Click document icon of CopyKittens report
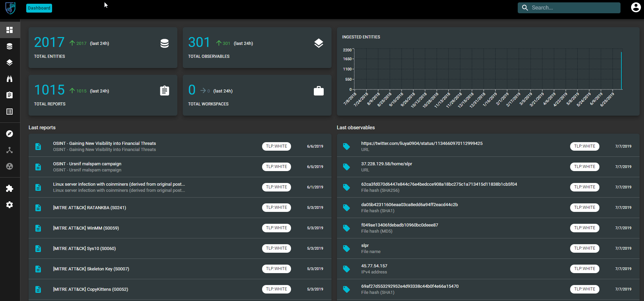Viewport: 644px width, 301px height. click(x=38, y=289)
